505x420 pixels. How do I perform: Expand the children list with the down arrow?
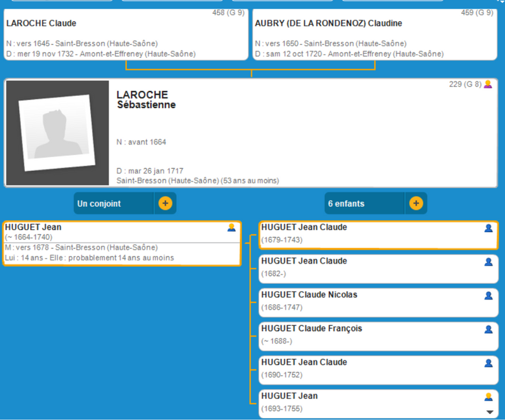pos(489,411)
